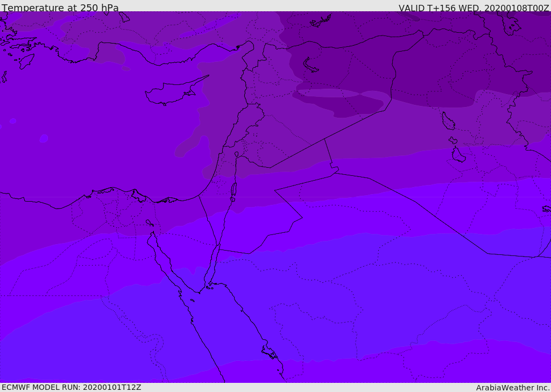Viewport: 551px width, 392px height.
Task: Click the 'Temperature at 250 hPa' title text
Action: 60,8
